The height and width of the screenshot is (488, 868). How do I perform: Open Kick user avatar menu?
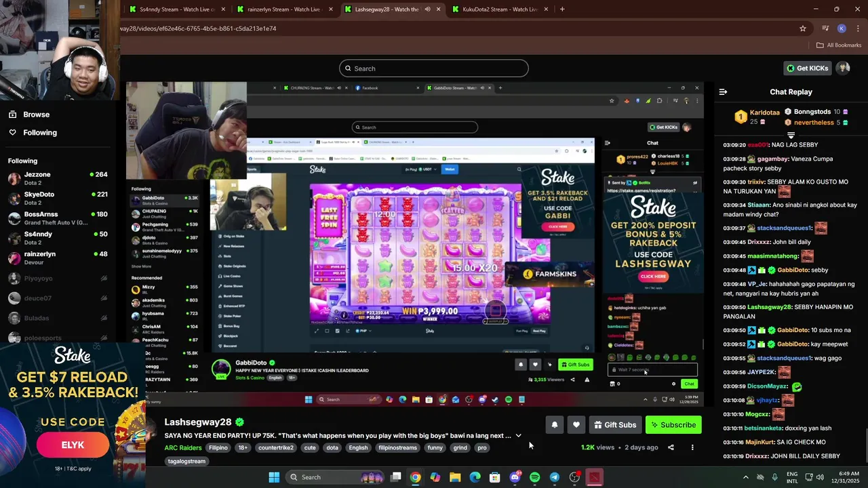click(843, 68)
